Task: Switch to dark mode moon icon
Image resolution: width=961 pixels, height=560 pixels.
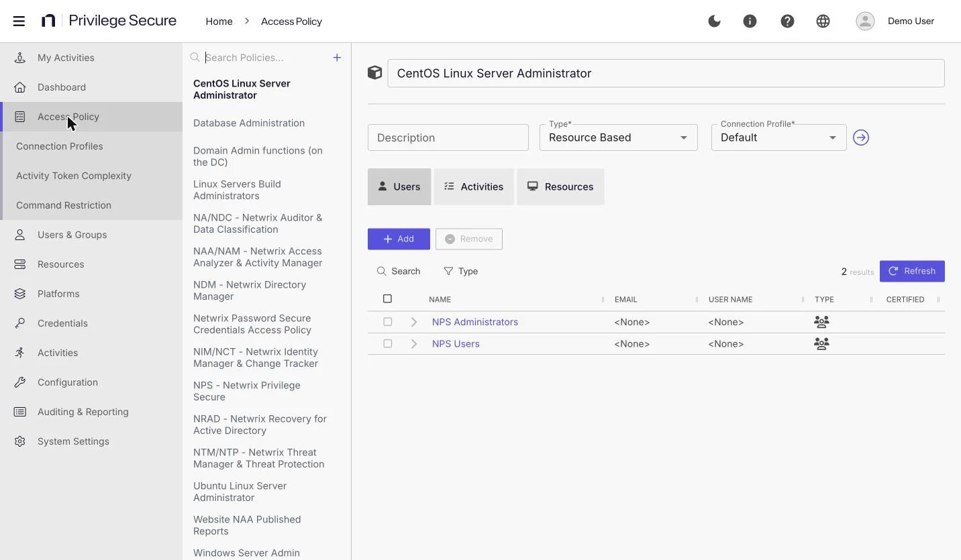Action: pyautogui.click(x=715, y=21)
